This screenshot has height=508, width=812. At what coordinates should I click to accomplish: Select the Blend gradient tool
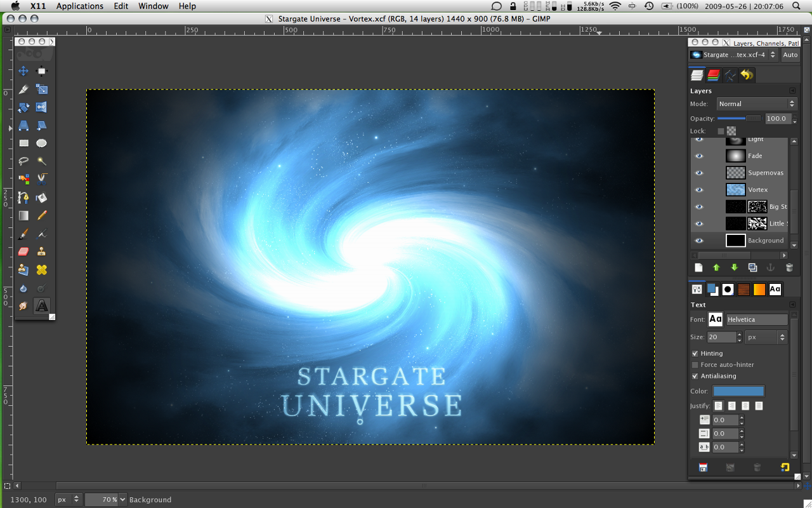(x=23, y=216)
